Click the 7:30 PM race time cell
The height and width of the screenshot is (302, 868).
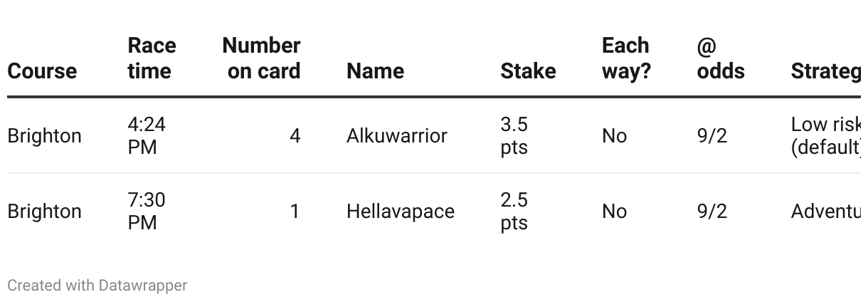[147, 212]
